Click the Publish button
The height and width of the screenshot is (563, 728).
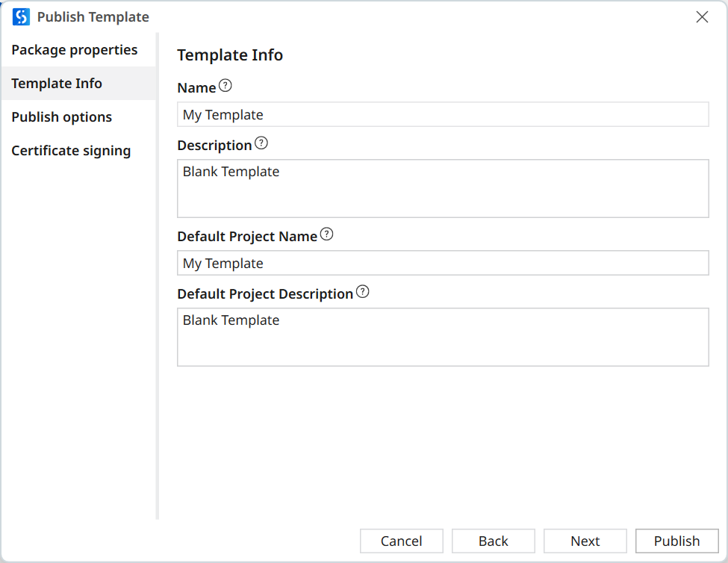pyautogui.click(x=676, y=541)
